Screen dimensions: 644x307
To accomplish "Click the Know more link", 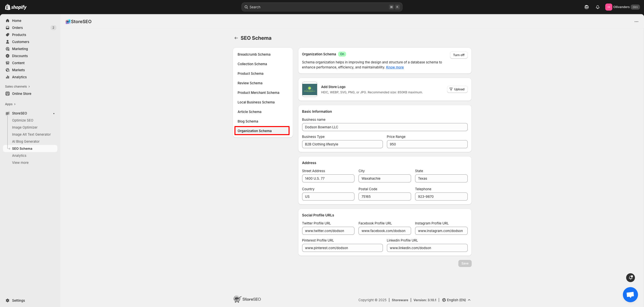I will point(395,67).
